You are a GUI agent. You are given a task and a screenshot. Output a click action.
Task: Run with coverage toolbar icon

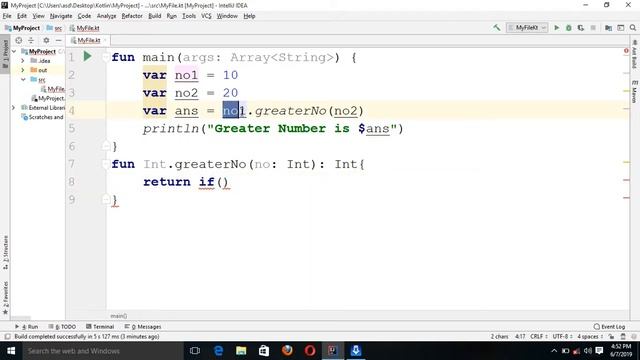pyautogui.click(x=581, y=28)
